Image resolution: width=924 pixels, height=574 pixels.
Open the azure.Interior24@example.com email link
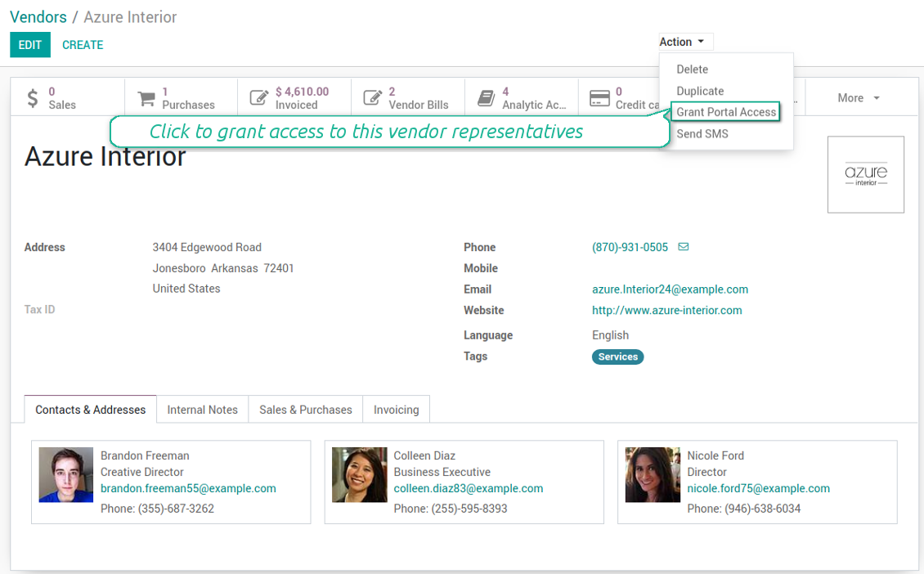point(671,289)
